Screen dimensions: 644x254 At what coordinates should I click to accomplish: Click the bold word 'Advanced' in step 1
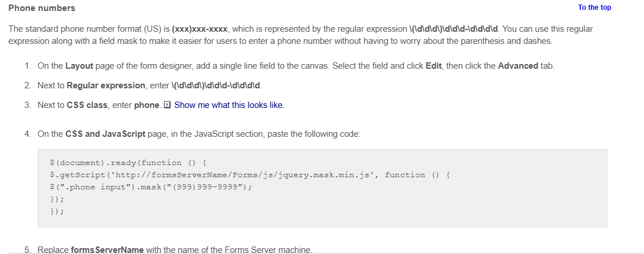518,66
